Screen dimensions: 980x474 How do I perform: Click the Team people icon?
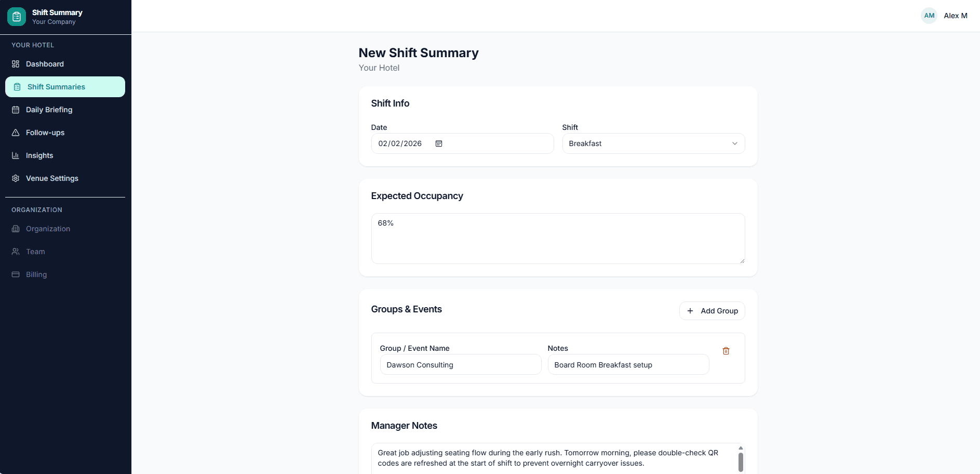click(16, 252)
